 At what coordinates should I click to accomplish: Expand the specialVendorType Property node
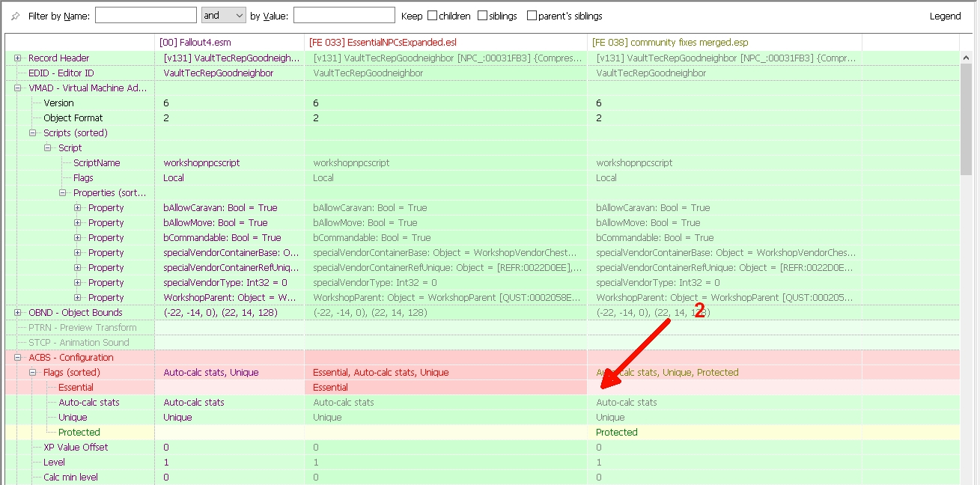click(x=78, y=283)
